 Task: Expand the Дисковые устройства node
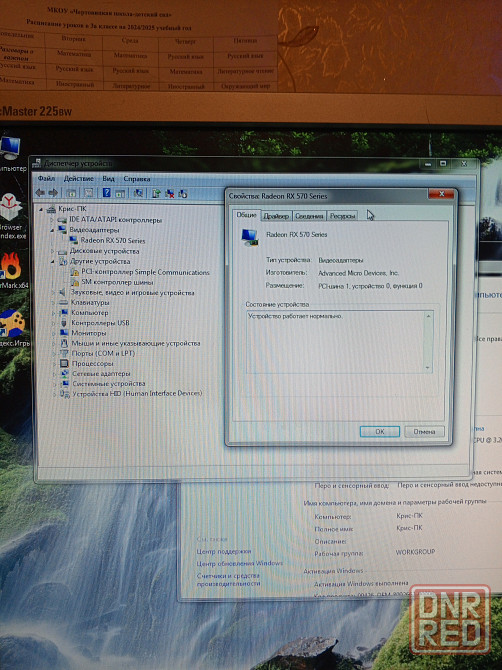(53, 251)
